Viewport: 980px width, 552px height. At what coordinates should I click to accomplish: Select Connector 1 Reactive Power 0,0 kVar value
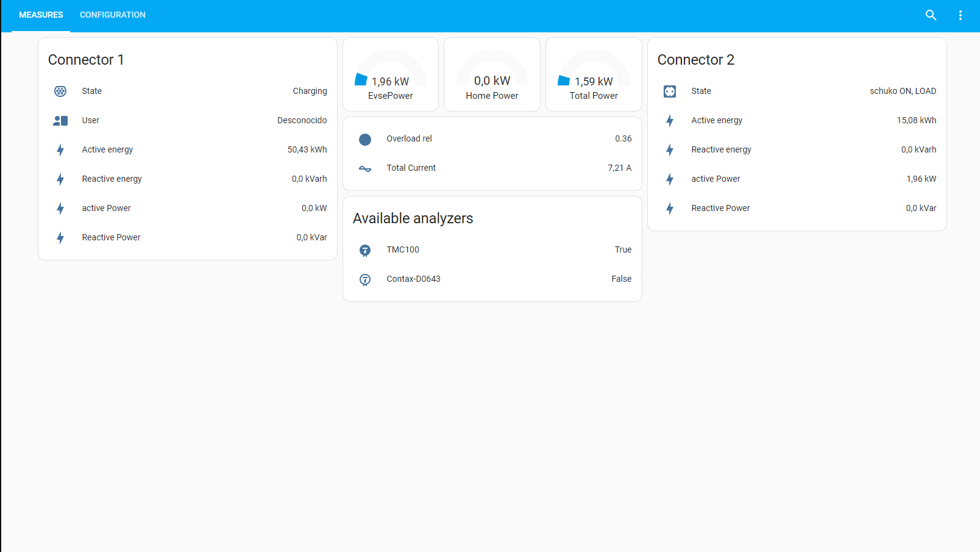[x=311, y=237]
